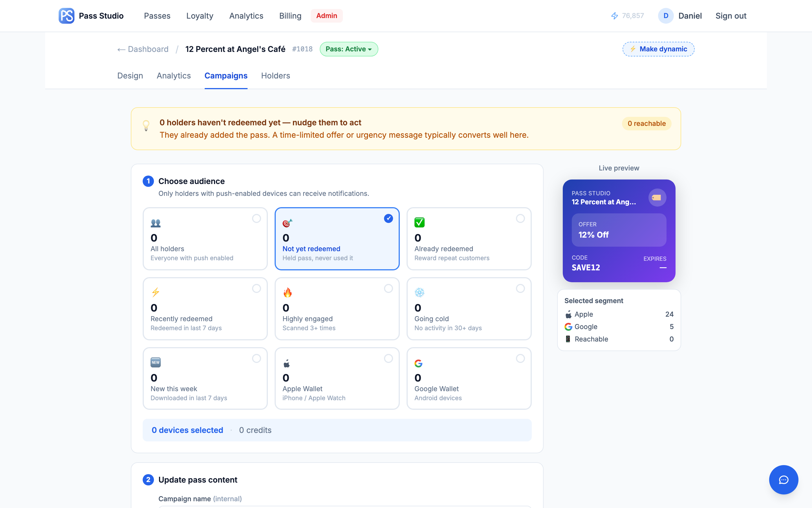The width and height of the screenshot is (812, 508).
Task: Click the live preview pass card
Action: coord(619,231)
